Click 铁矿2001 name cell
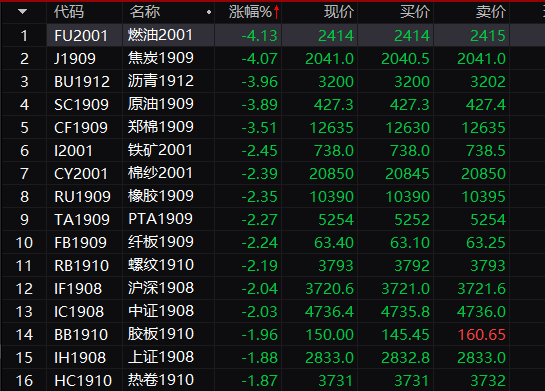 (160, 150)
